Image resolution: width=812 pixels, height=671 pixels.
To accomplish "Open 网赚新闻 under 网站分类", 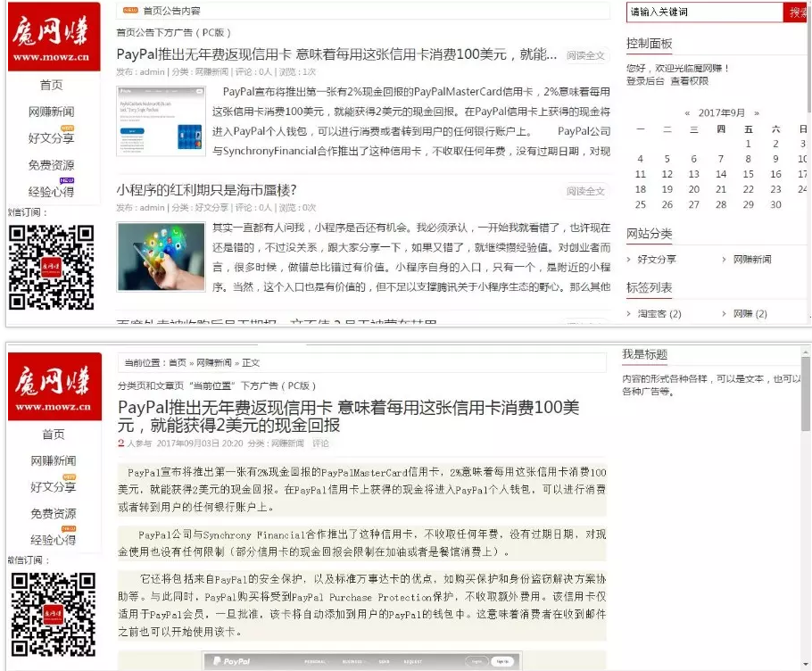I will click(x=752, y=260).
